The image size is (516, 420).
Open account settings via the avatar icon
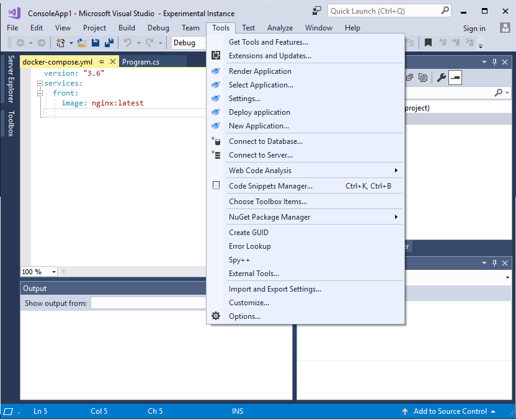click(x=505, y=28)
